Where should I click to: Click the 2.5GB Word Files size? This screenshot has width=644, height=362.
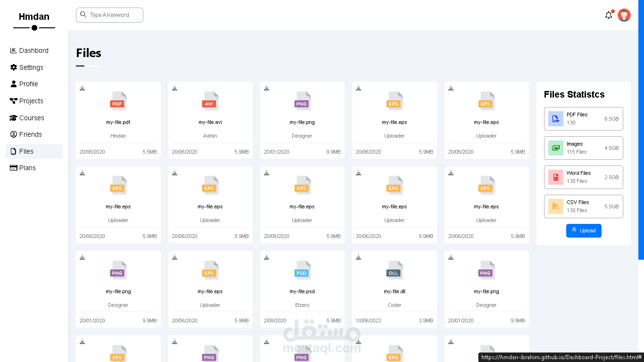click(611, 177)
